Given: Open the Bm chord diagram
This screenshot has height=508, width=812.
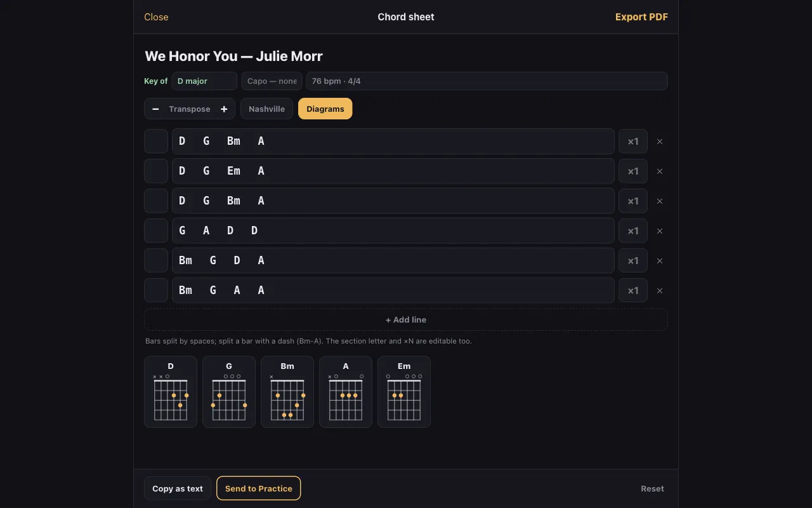Looking at the screenshot, I should (x=287, y=392).
